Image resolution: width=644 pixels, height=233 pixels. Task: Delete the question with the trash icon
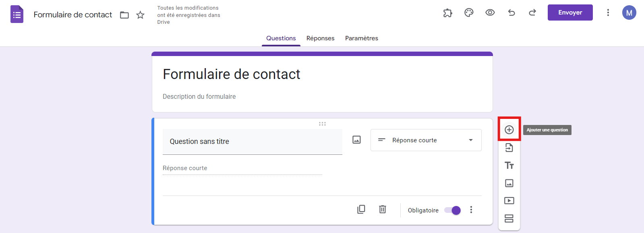[x=383, y=209]
